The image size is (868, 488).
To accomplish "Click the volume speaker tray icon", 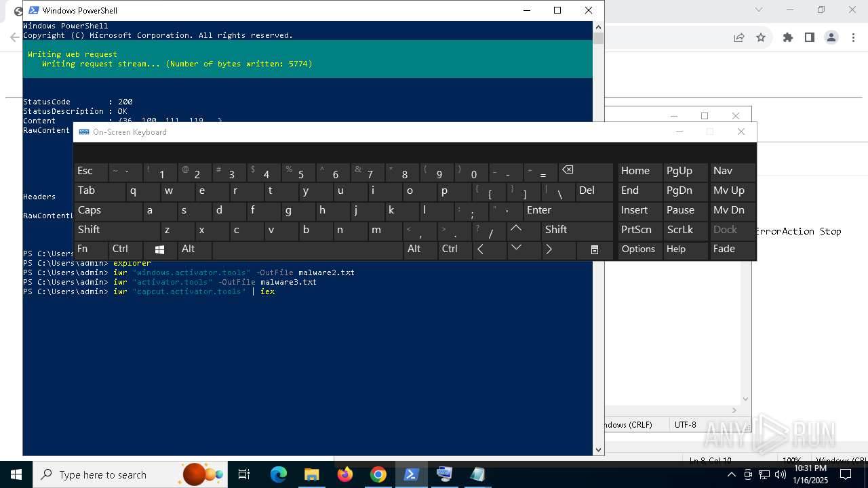I will (780, 474).
